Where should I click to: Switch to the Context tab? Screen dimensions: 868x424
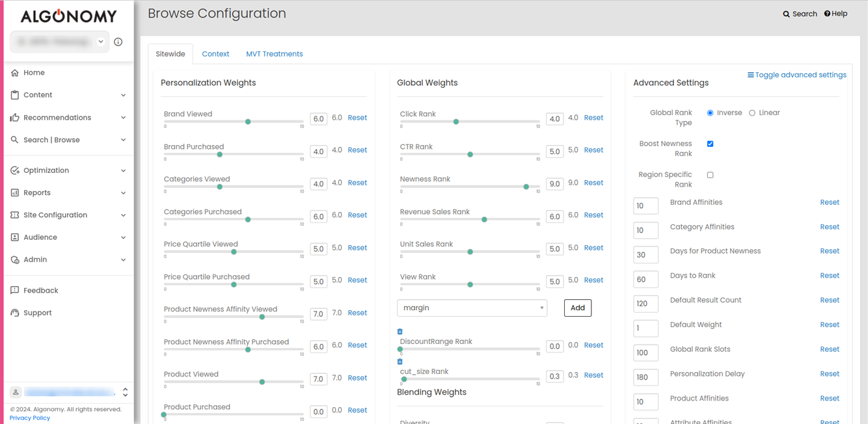215,54
